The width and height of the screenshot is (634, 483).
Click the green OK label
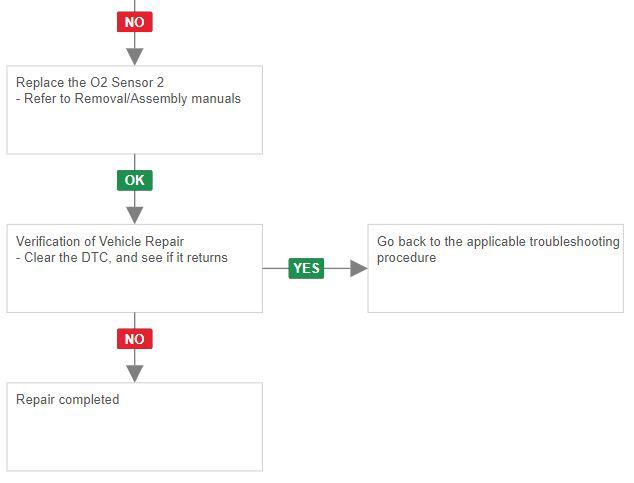(134, 180)
